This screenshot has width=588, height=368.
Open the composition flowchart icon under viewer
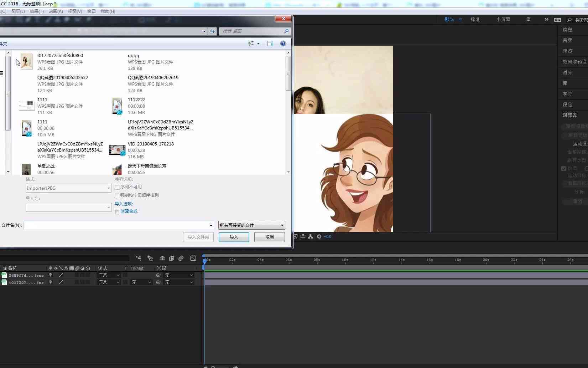coord(310,236)
